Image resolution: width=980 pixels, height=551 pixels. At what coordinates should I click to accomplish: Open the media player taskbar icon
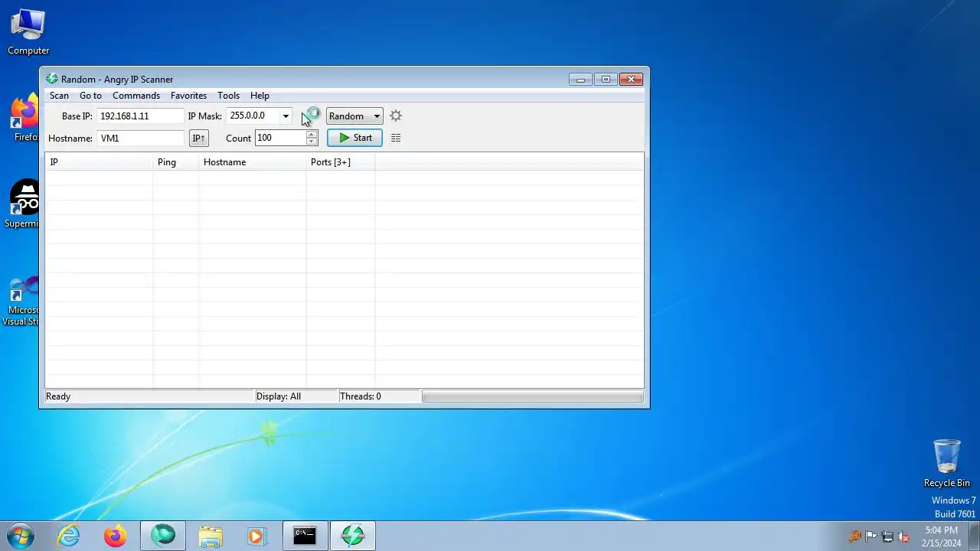257,536
